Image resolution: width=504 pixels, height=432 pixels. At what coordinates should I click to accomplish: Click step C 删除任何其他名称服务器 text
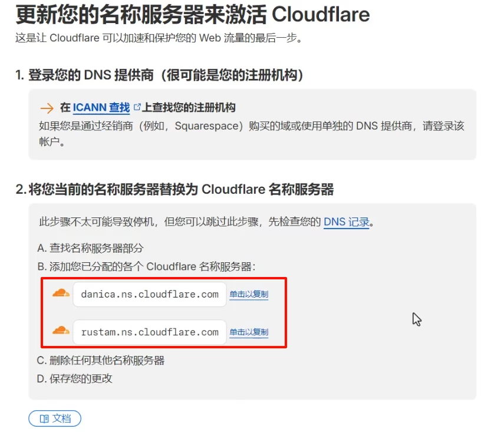tap(100, 360)
